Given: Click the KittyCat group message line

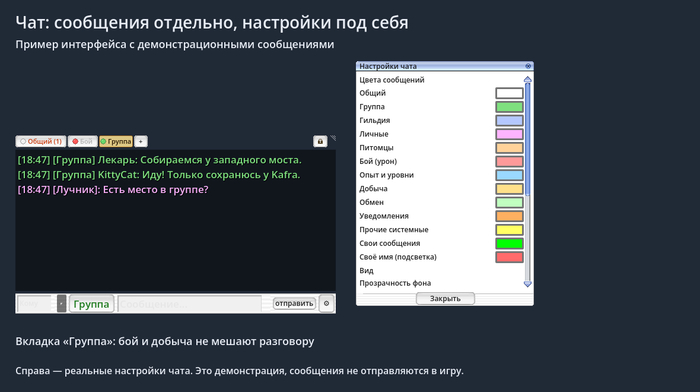Looking at the screenshot, I should [159, 175].
